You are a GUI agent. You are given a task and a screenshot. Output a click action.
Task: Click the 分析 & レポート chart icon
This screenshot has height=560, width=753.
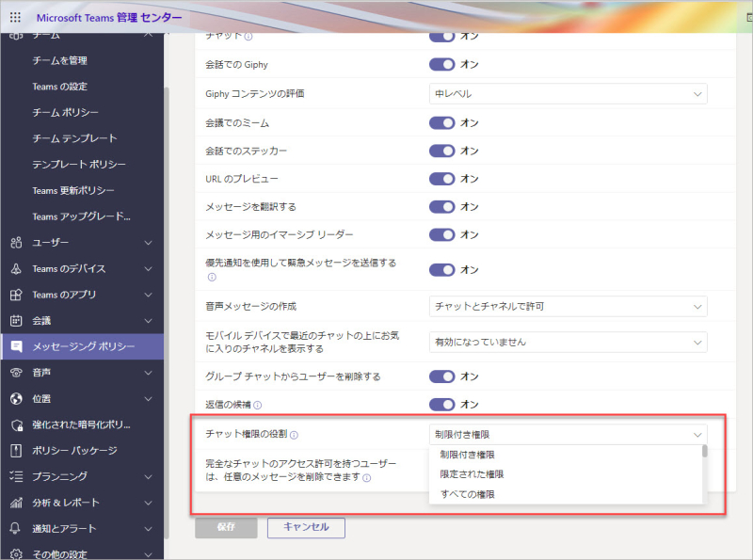pyautogui.click(x=16, y=503)
